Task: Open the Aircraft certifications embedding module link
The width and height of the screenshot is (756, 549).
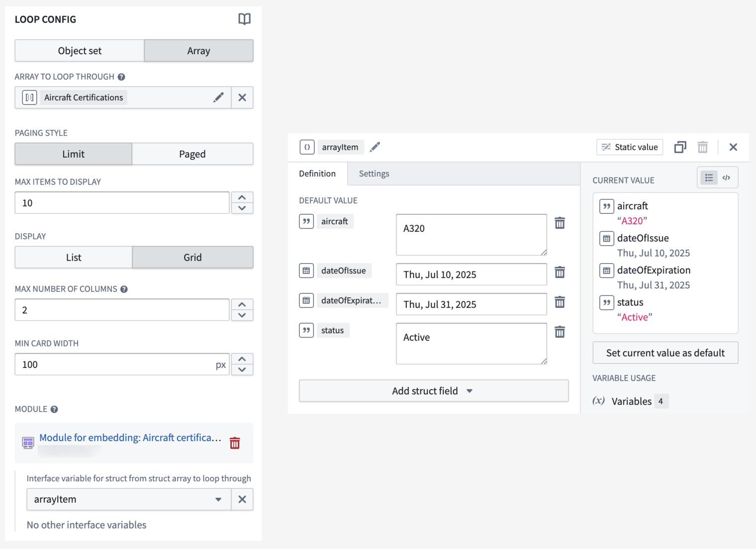Action: click(129, 438)
